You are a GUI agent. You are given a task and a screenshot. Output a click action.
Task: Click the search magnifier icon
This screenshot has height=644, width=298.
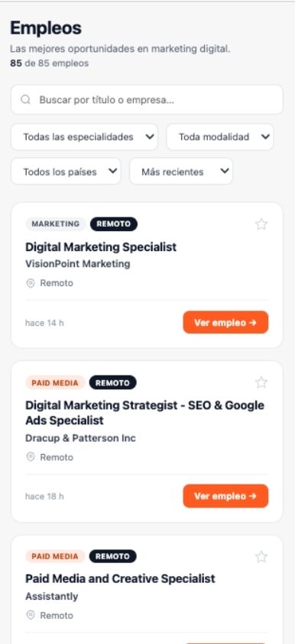[x=25, y=100]
